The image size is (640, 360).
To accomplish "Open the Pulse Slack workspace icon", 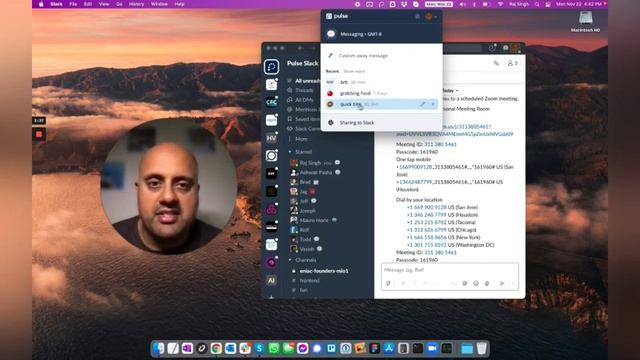I will click(271, 67).
